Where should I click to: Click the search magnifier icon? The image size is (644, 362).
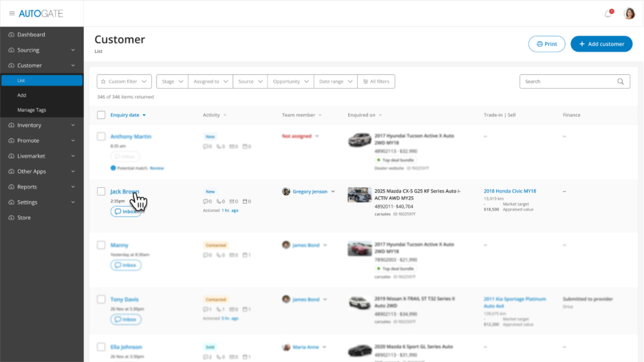621,81
